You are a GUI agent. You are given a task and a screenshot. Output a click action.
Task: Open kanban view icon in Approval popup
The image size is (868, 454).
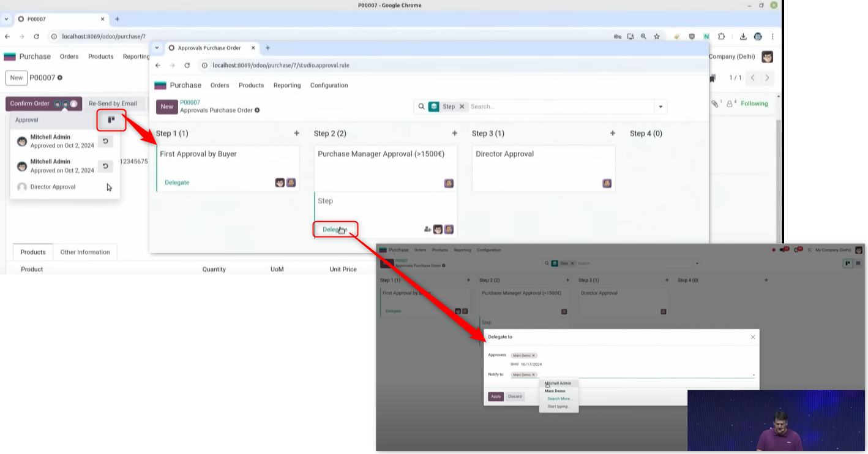point(111,120)
